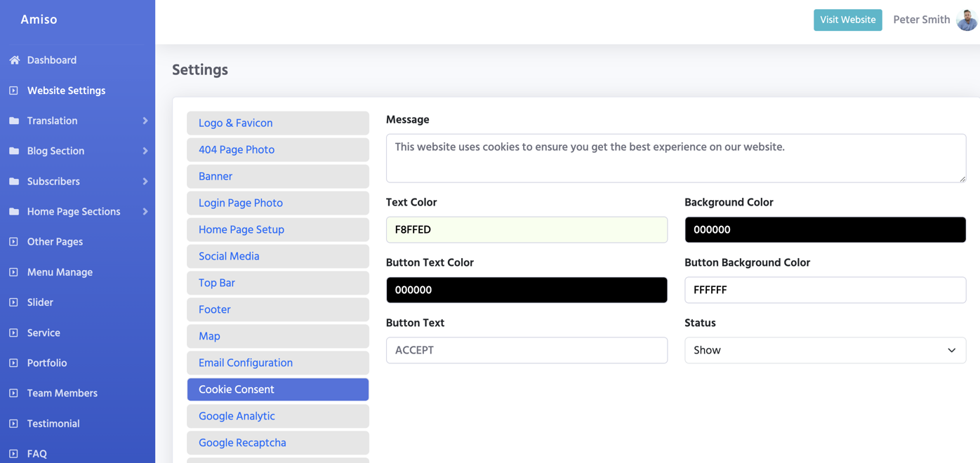Click the Translation folder icon
Screen dimensions: 980x463
tap(14, 121)
